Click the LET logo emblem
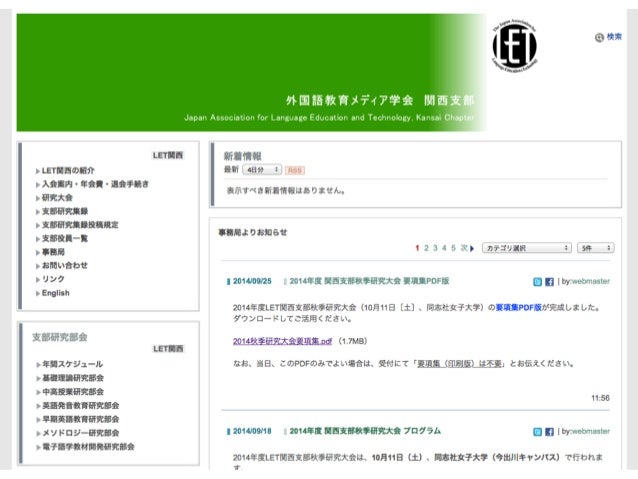 click(x=515, y=46)
